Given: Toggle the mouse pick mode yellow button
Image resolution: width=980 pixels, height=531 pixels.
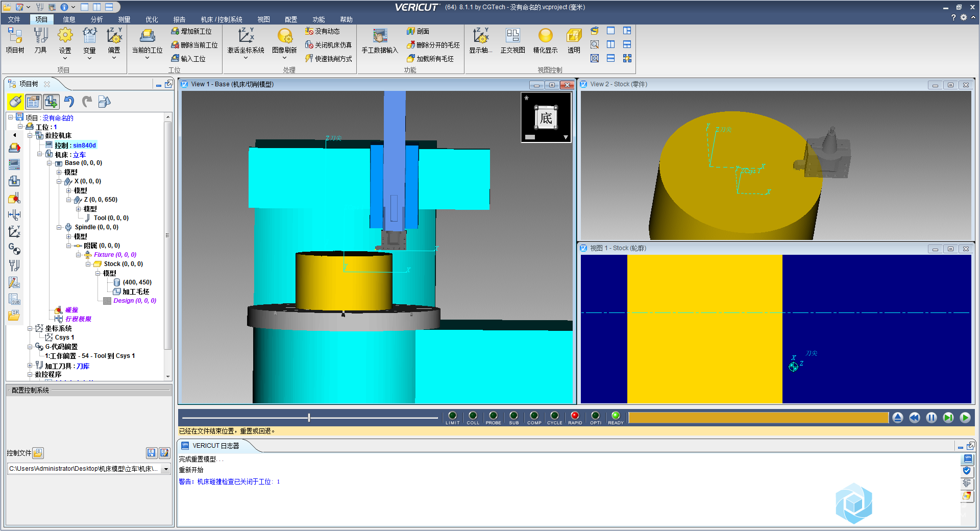Looking at the screenshot, I should click(x=15, y=102).
